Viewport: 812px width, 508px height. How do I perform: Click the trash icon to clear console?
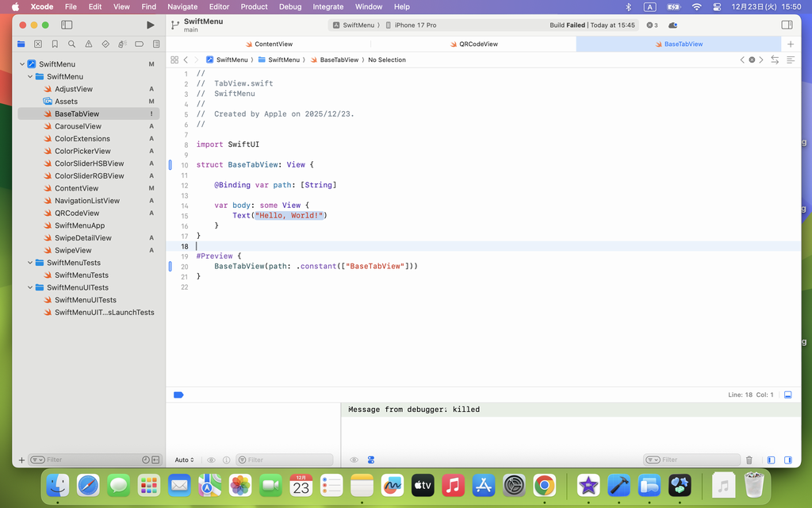(749, 460)
